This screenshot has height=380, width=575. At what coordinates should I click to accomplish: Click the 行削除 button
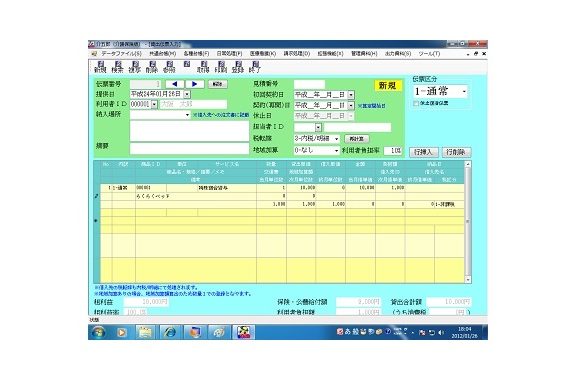coord(456,152)
